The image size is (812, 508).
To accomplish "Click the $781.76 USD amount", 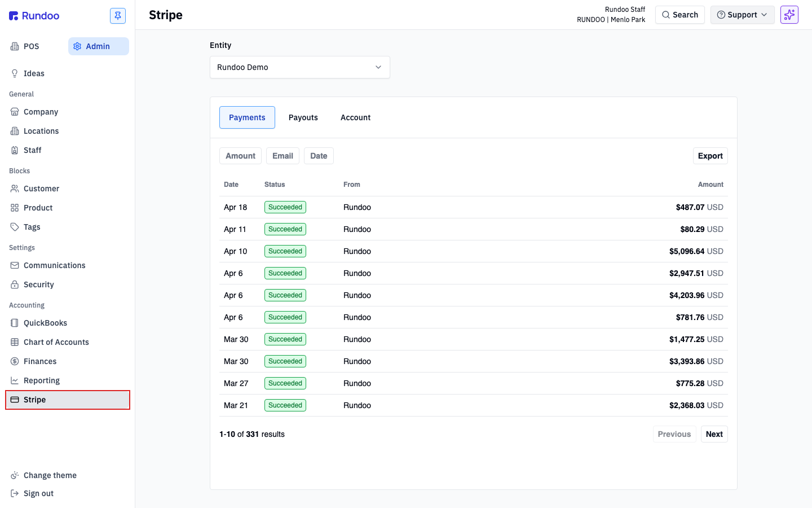I will tap(700, 317).
